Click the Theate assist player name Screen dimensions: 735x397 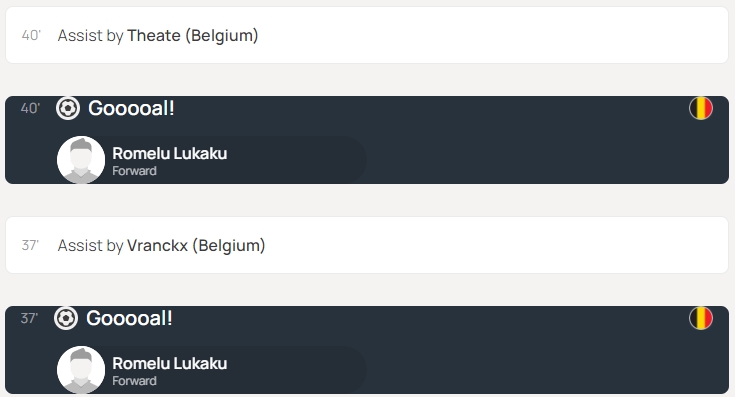154,36
